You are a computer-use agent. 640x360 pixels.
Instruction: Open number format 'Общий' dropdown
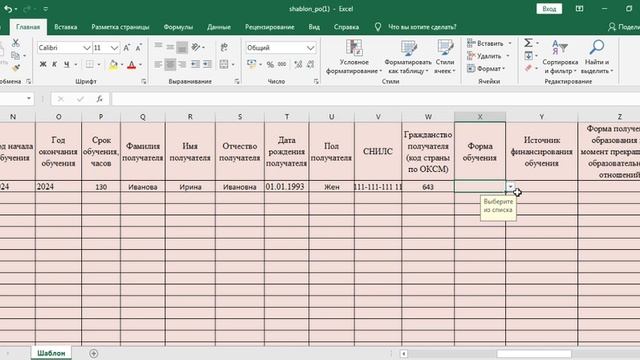click(x=310, y=48)
